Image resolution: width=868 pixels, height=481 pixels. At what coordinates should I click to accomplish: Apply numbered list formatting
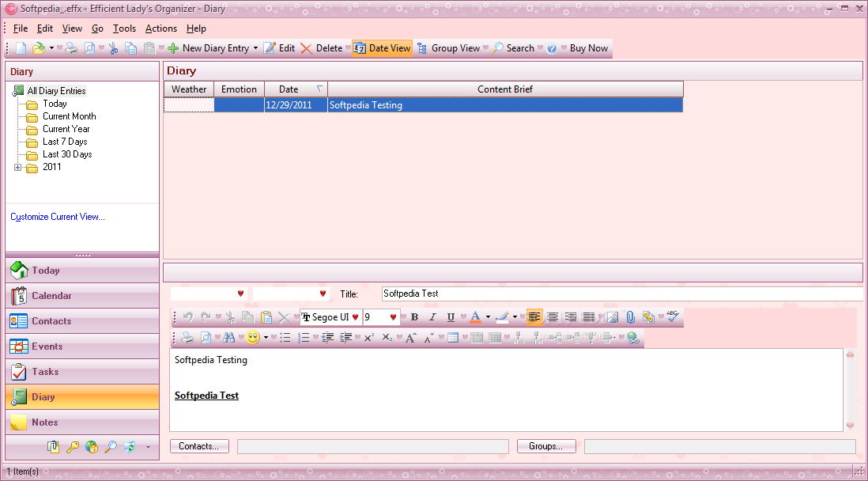[x=304, y=338]
